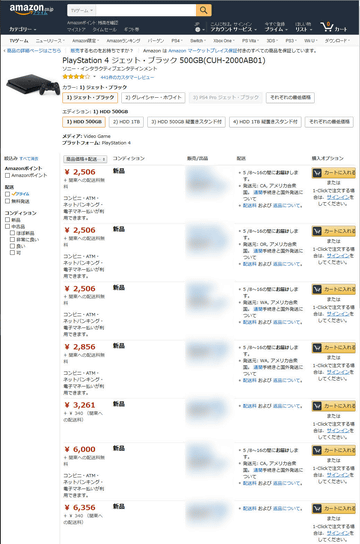This screenshot has height=544, width=360.
Task: Select the グレイシャー・ホワイト color option
Action: pos(153,98)
